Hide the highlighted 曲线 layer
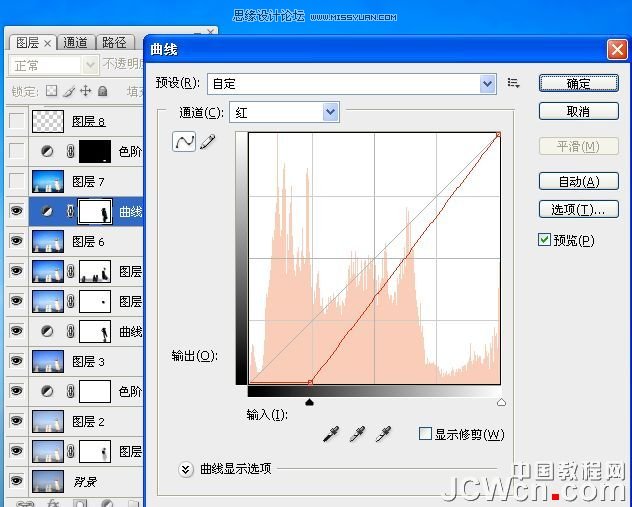Image resolution: width=632 pixels, height=507 pixels. 17,211
